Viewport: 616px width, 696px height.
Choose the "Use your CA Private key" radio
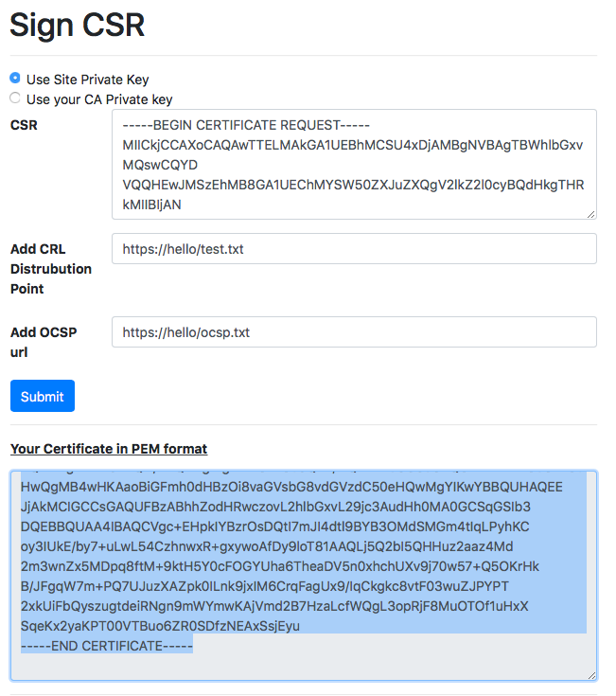coord(15,98)
